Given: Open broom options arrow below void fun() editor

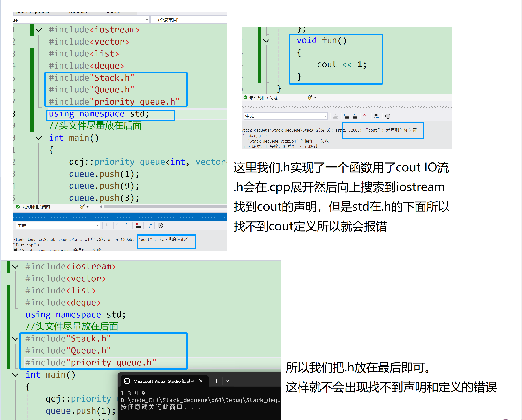Looking at the screenshot, I should [x=315, y=97].
